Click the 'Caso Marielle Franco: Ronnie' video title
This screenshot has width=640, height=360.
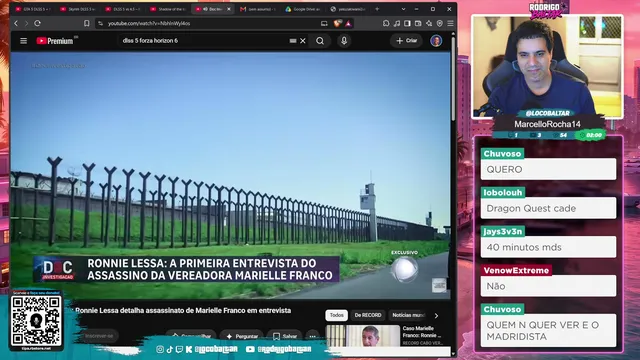point(422,332)
